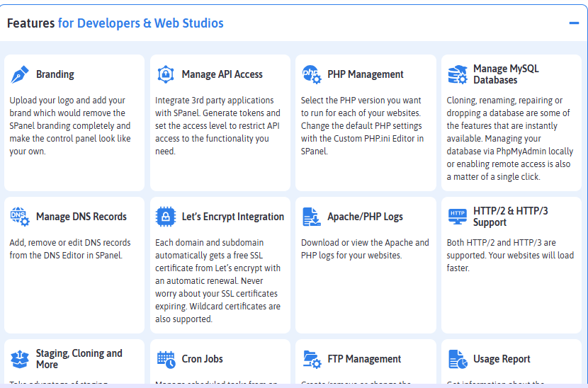The width and height of the screenshot is (588, 388).
Task: Click the Staging, Cloning box icon
Action: pyautogui.click(x=20, y=359)
